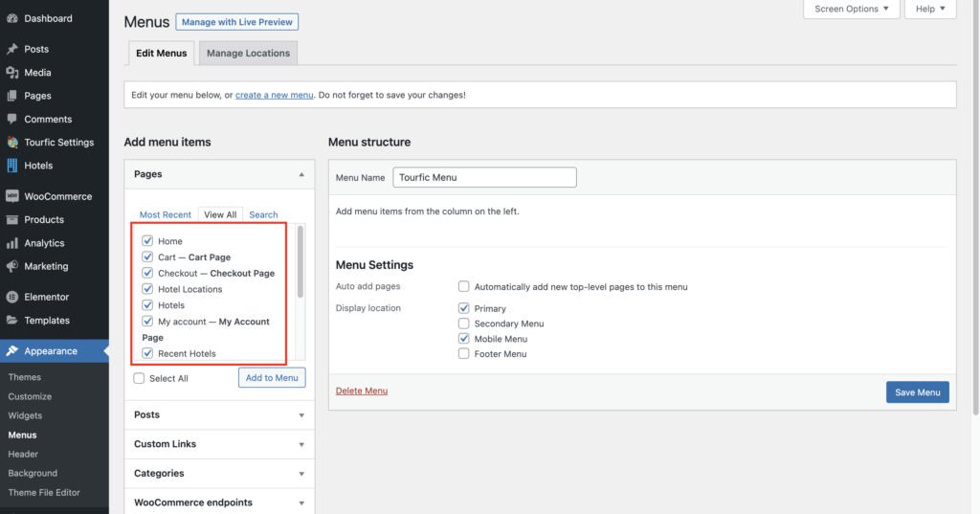Uncheck the Primary display location
Viewport: 980px width, 514px height.
point(464,308)
